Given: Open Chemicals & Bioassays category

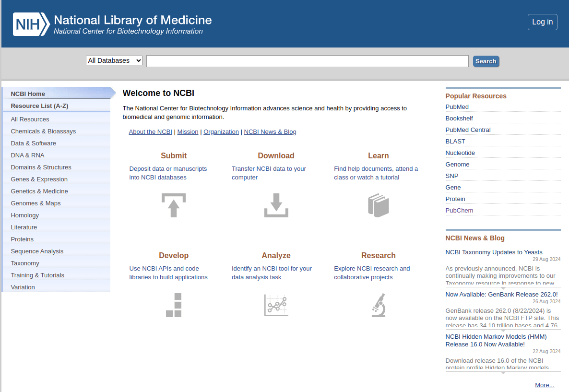Looking at the screenshot, I should (56, 131).
